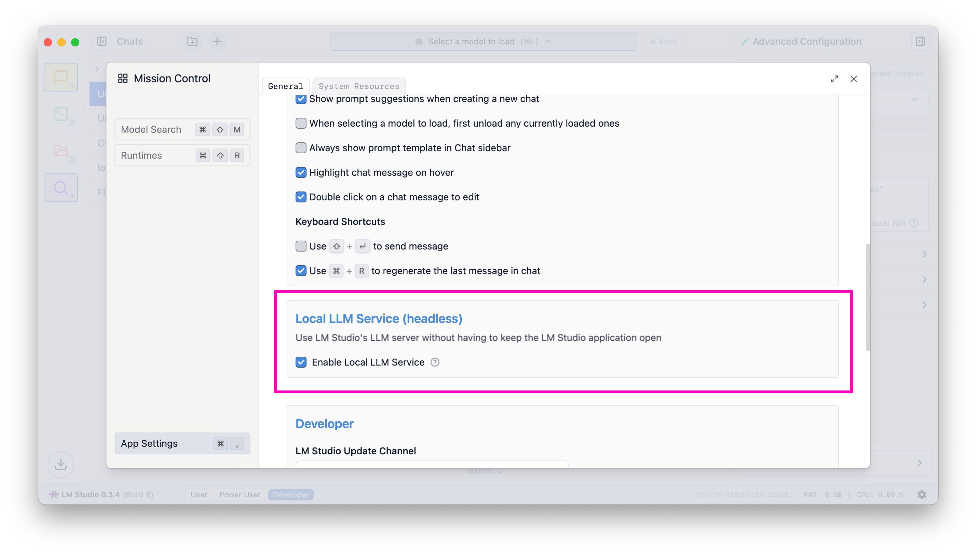Select the Power User mode
Image resolution: width=980 pixels, height=555 pixels.
pos(240,494)
